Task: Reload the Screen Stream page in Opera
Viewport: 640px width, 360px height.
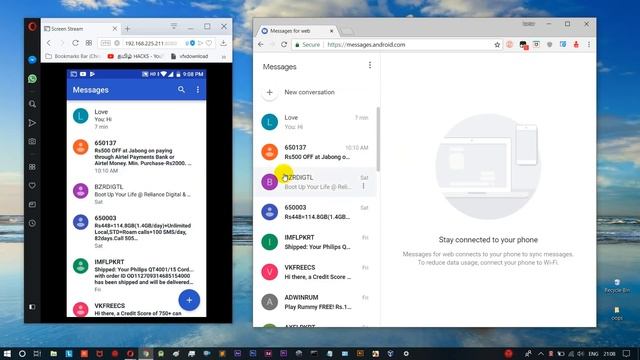Action: pos(75,43)
